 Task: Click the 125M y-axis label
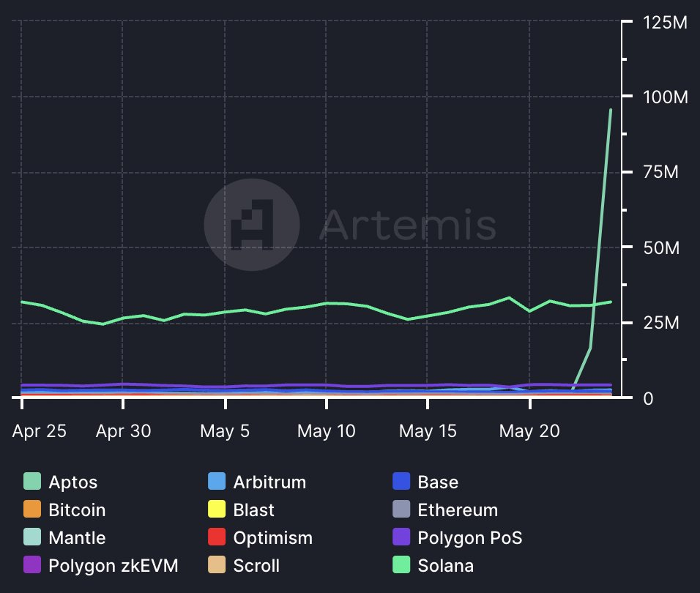tap(665, 22)
